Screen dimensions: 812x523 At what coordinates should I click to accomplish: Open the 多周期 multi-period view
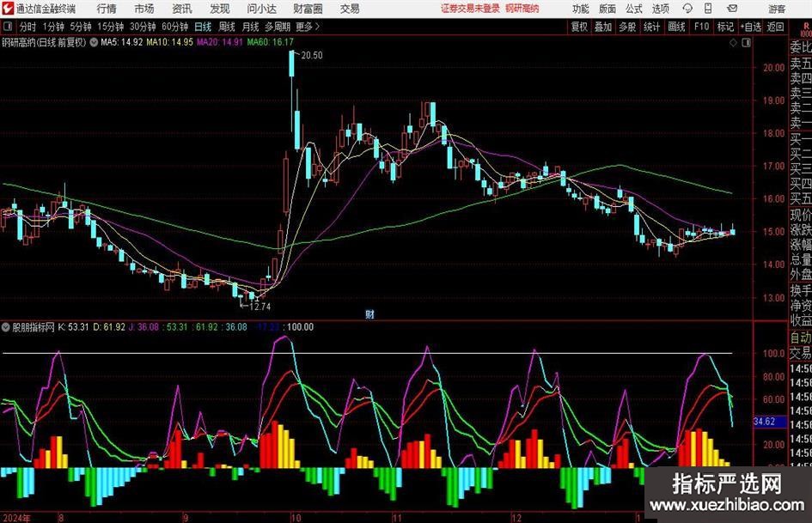278,27
